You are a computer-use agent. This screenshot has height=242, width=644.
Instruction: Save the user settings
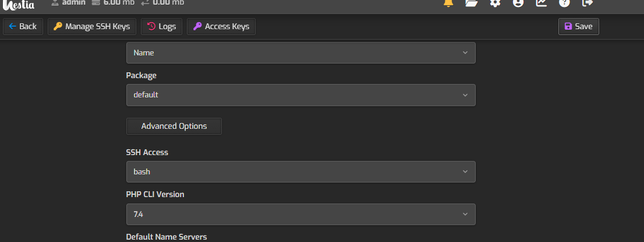[x=578, y=26]
